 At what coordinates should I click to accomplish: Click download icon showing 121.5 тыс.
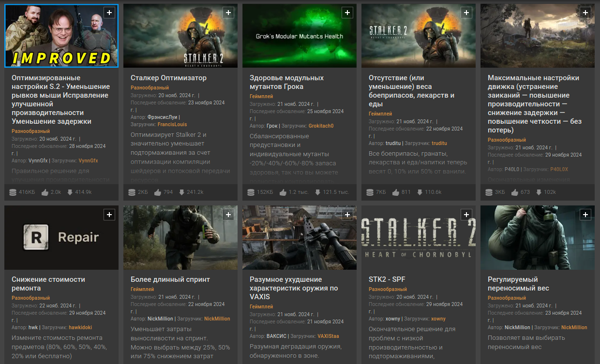coord(318,192)
